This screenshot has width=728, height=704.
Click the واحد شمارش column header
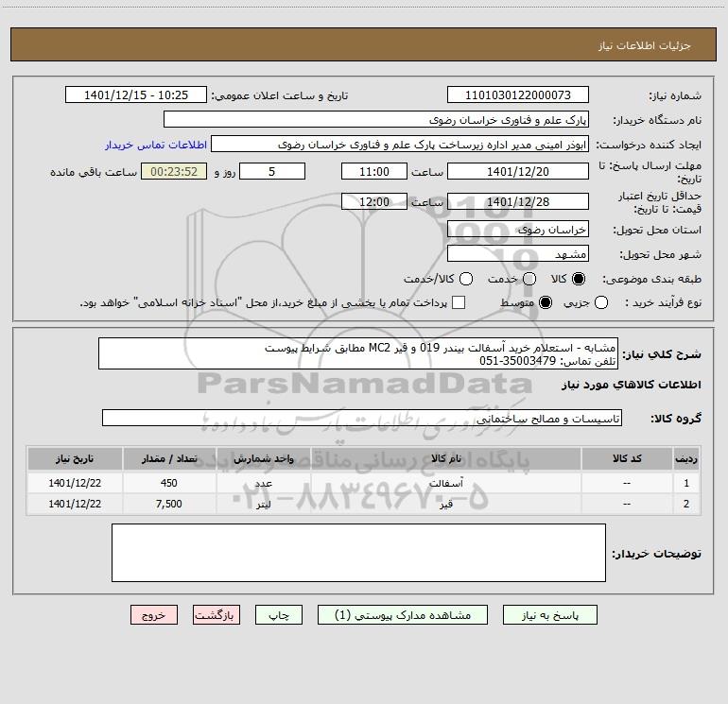pyautogui.click(x=263, y=458)
